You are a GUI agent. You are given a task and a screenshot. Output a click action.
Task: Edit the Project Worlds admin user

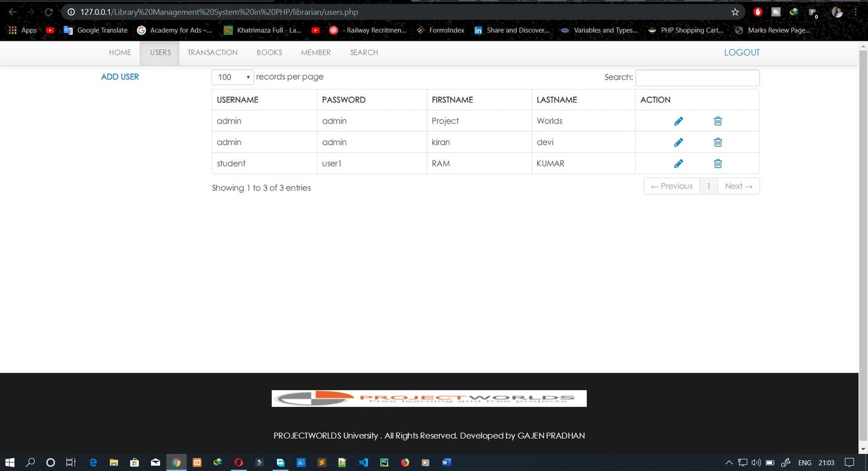pos(678,121)
